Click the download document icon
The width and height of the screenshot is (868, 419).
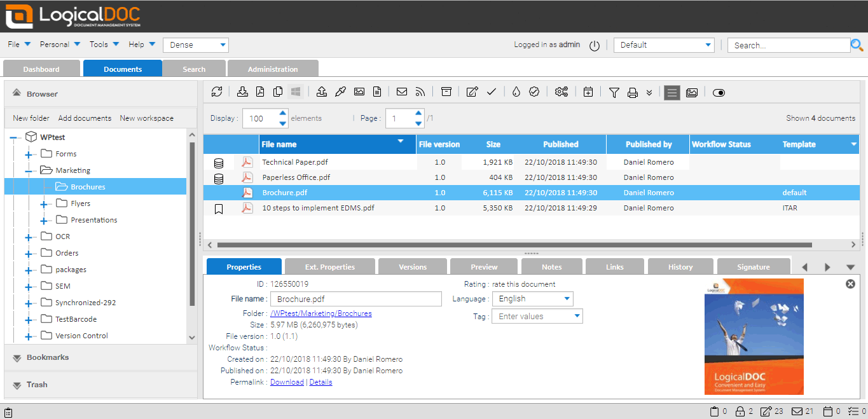click(x=242, y=92)
